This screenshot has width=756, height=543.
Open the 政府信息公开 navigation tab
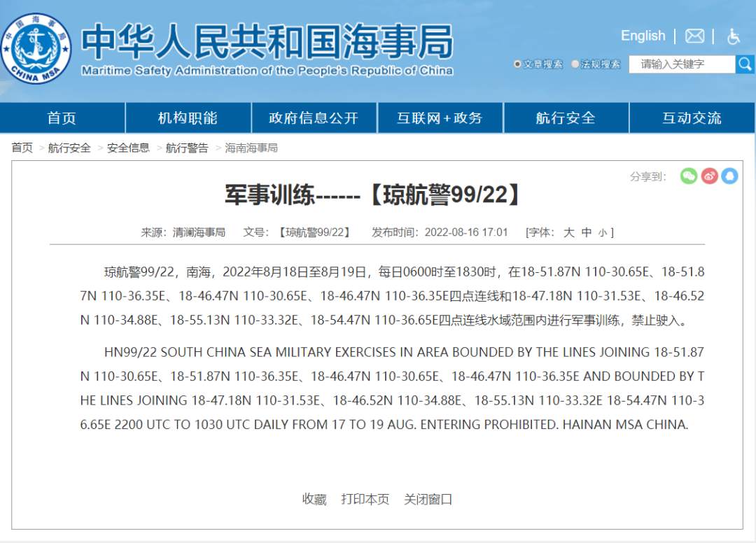tap(314, 118)
